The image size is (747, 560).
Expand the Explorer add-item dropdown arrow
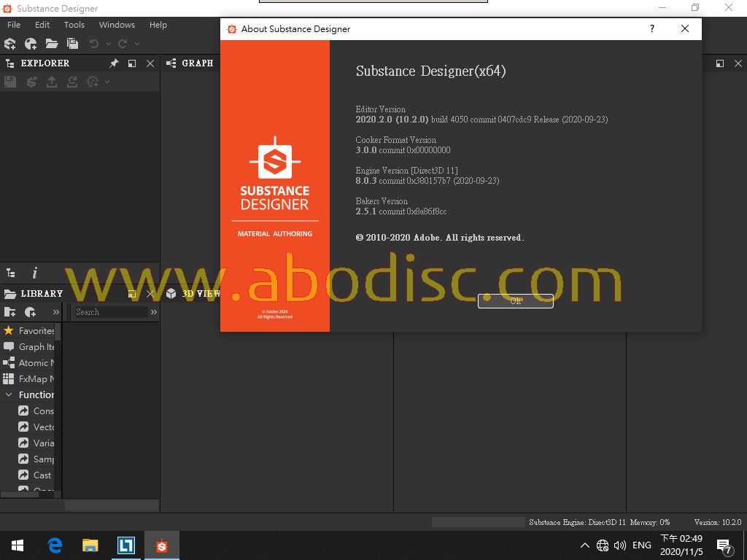(x=107, y=82)
